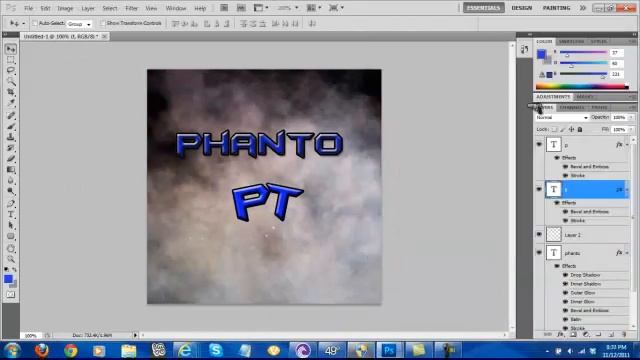Switch to Design workspace
640x360 pixels.
pyautogui.click(x=522, y=8)
